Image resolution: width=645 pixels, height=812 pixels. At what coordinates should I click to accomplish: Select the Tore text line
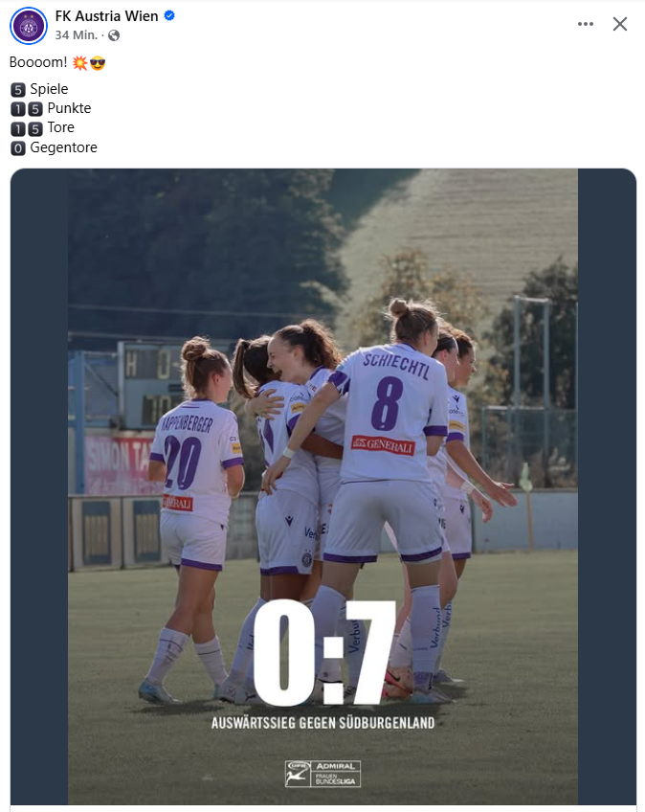(x=42, y=128)
